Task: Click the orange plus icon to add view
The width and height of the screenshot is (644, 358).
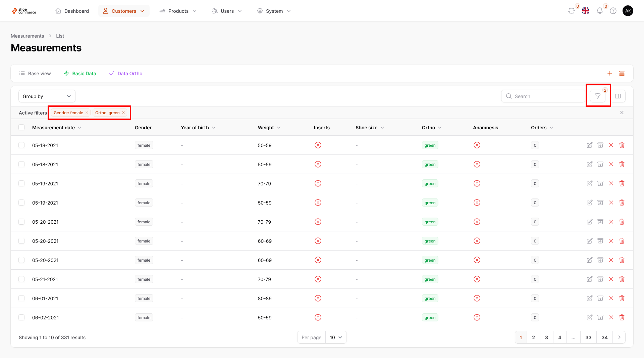Action: [x=609, y=74]
